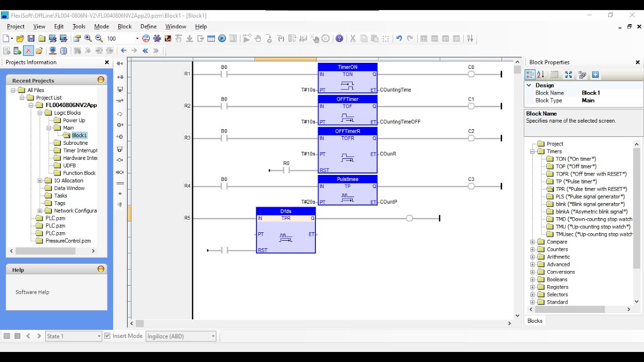Expand the IO Allocation tree node
This screenshot has width=644, height=362.
[40, 180]
